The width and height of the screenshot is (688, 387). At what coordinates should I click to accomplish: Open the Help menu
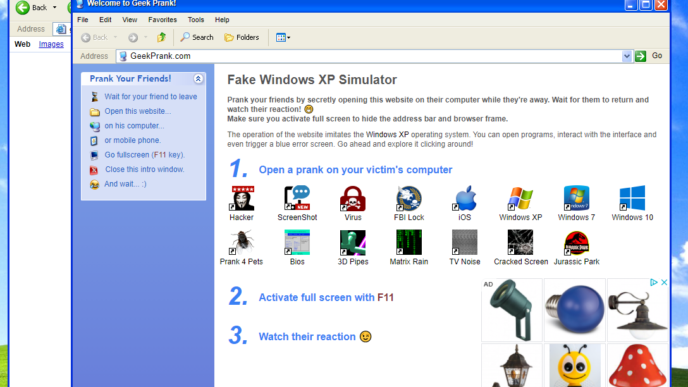click(222, 20)
